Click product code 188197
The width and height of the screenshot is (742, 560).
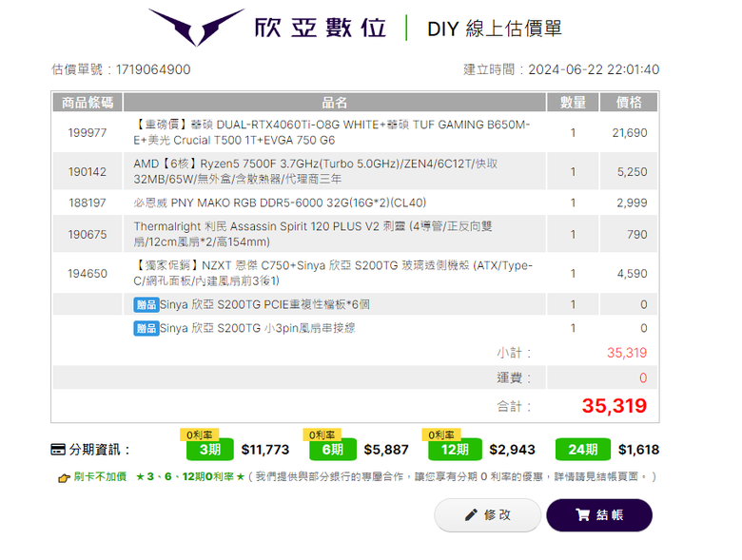click(88, 203)
